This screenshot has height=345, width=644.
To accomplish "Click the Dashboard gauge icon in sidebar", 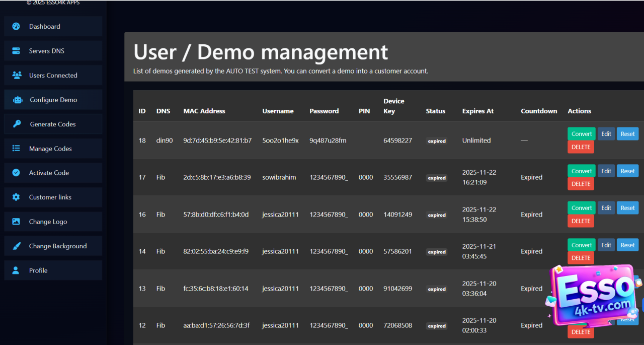I will [x=16, y=26].
